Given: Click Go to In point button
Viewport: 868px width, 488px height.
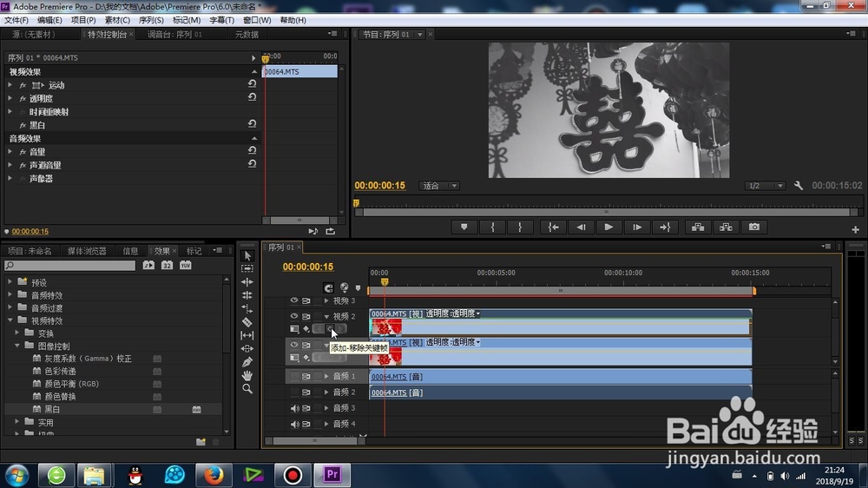Looking at the screenshot, I should pos(553,228).
